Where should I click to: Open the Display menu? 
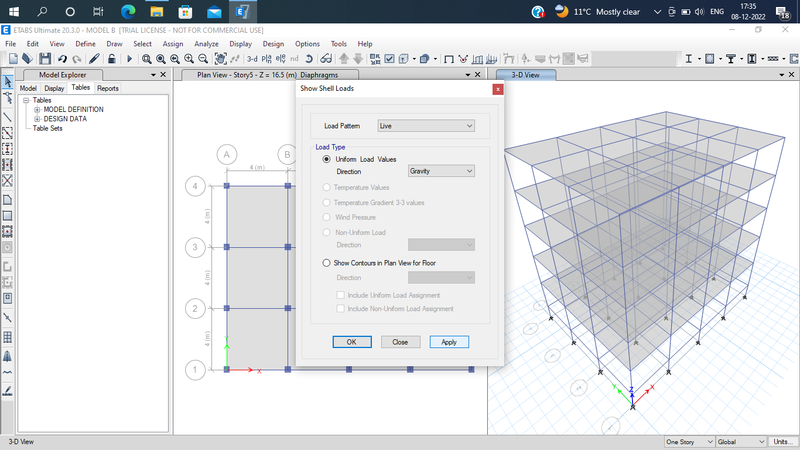pos(240,44)
